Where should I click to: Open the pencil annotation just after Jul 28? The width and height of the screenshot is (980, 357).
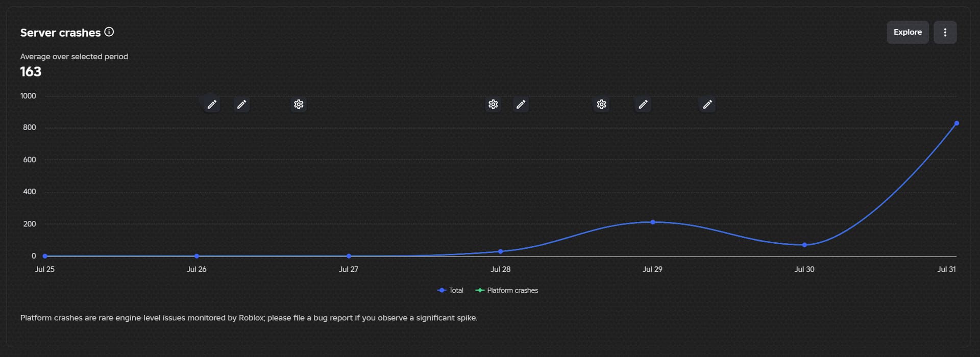(521, 105)
